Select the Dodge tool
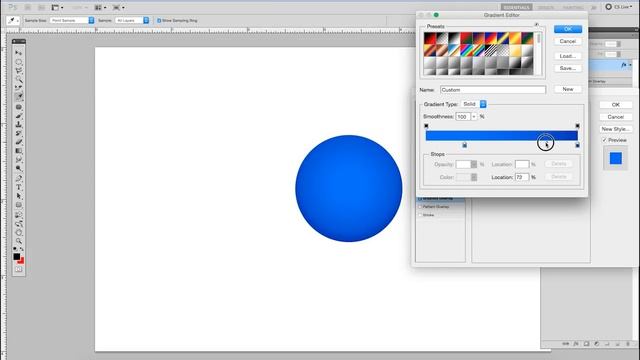640x360 pixels. pyautogui.click(x=18, y=168)
